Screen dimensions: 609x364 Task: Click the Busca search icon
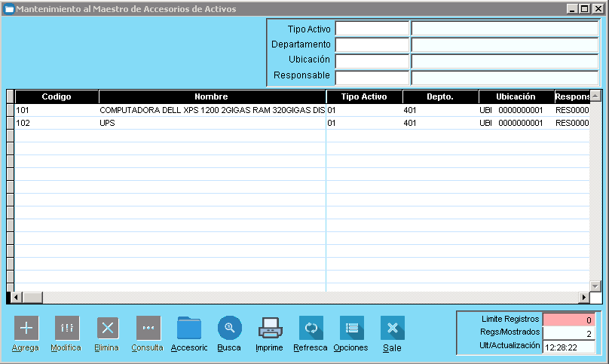pos(229,328)
